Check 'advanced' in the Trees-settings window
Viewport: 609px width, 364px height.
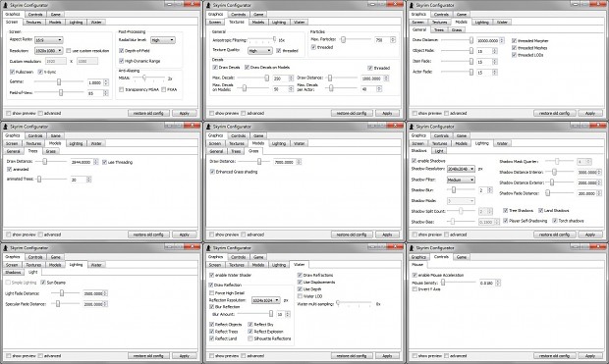pos(40,234)
